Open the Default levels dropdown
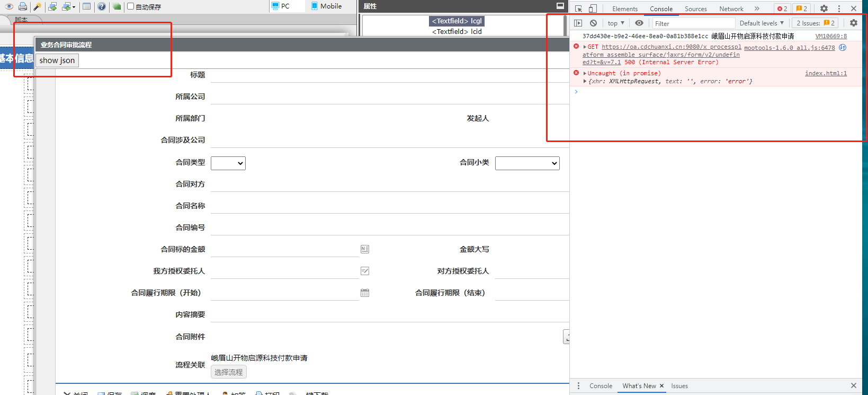Screen dimensions: 868x395 click(762, 23)
